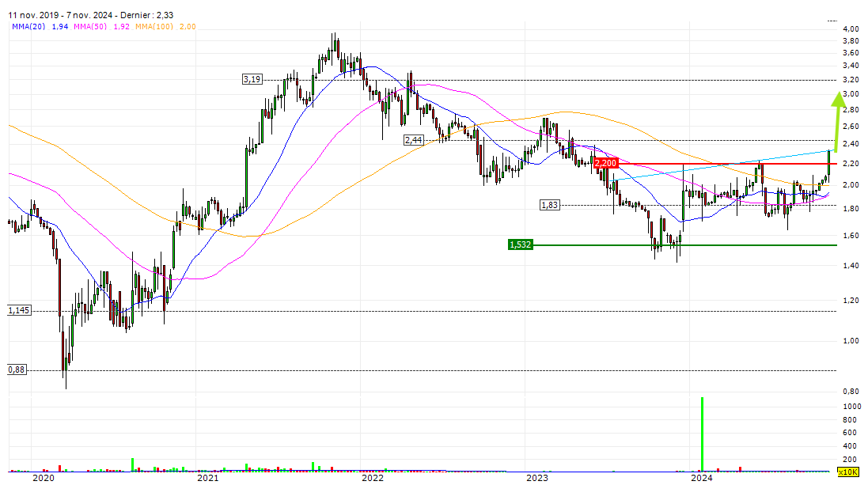Click the 4,00 price axis value
The height and width of the screenshot is (485, 868).
851,28
